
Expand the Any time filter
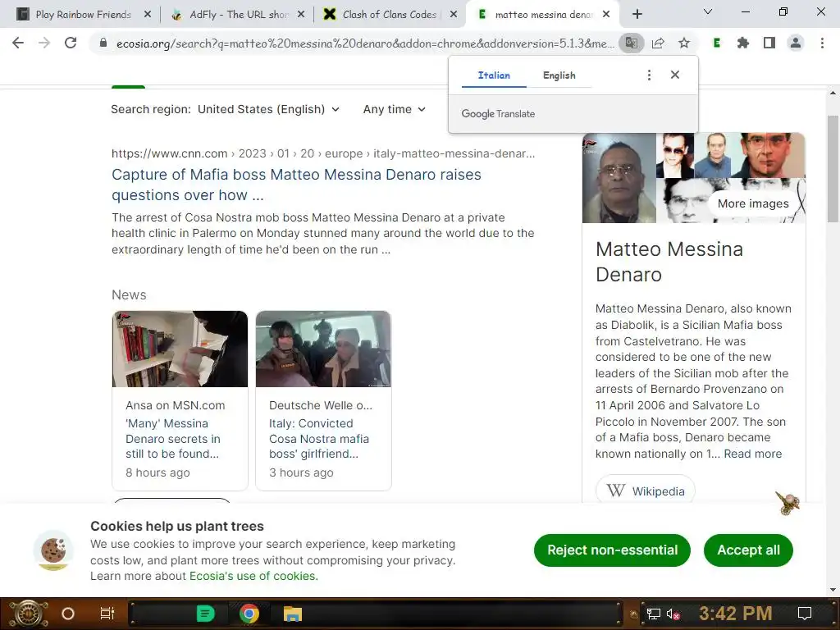[x=395, y=109]
